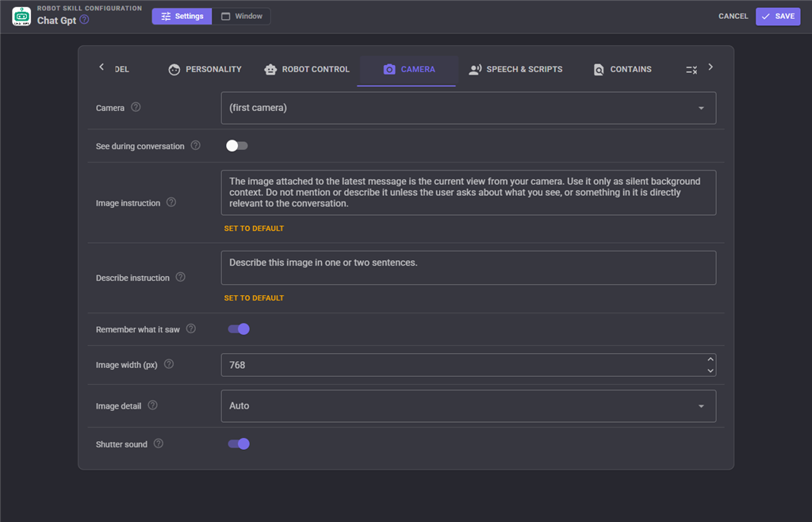The width and height of the screenshot is (812, 522).
Task: Open the Robot Control tab
Action: click(307, 69)
